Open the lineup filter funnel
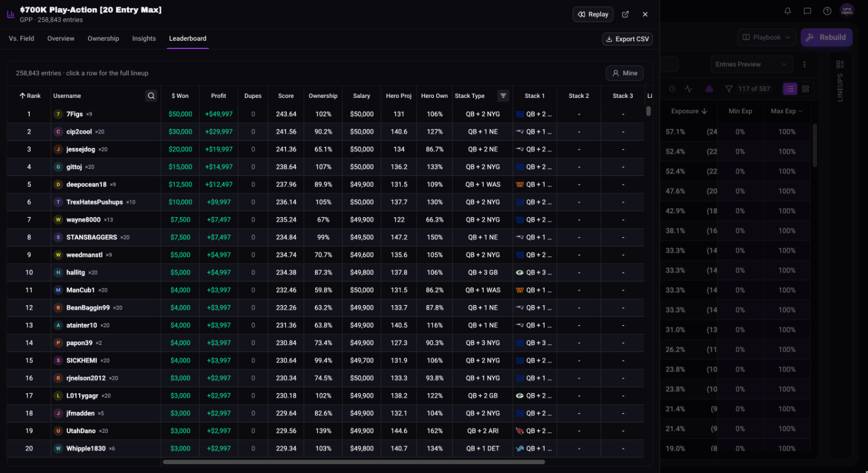 (x=729, y=89)
